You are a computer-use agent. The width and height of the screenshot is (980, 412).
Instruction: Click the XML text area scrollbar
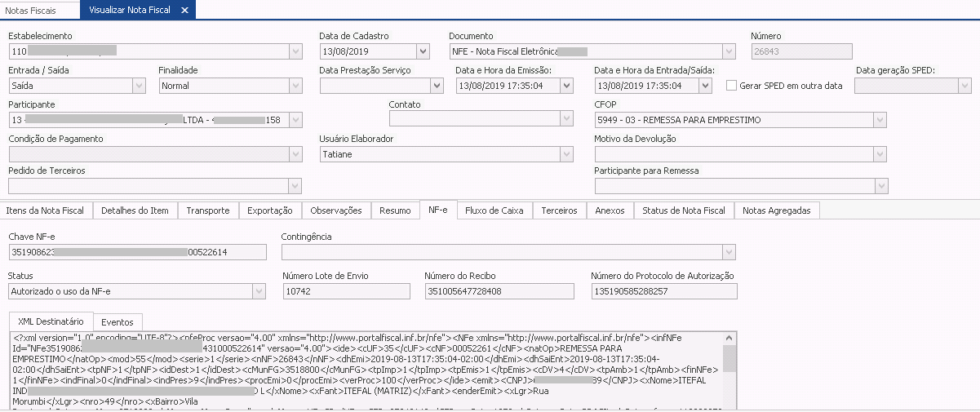[729, 359]
